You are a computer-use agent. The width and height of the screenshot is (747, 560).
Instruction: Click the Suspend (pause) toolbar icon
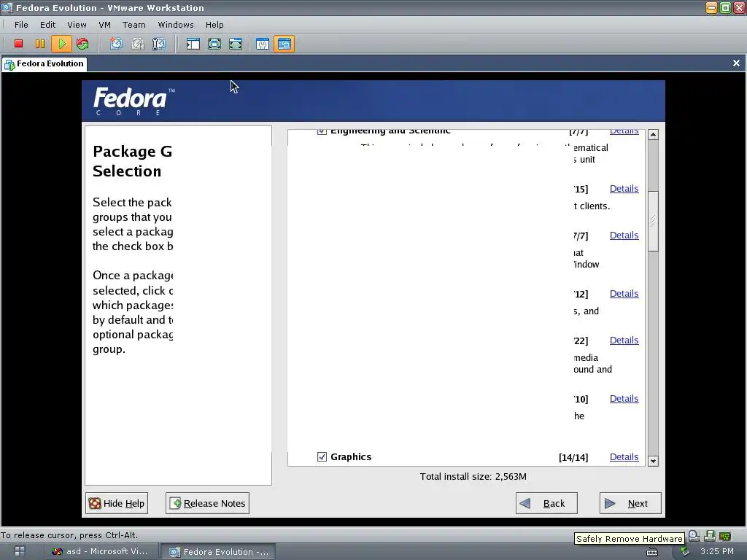pos(40,44)
